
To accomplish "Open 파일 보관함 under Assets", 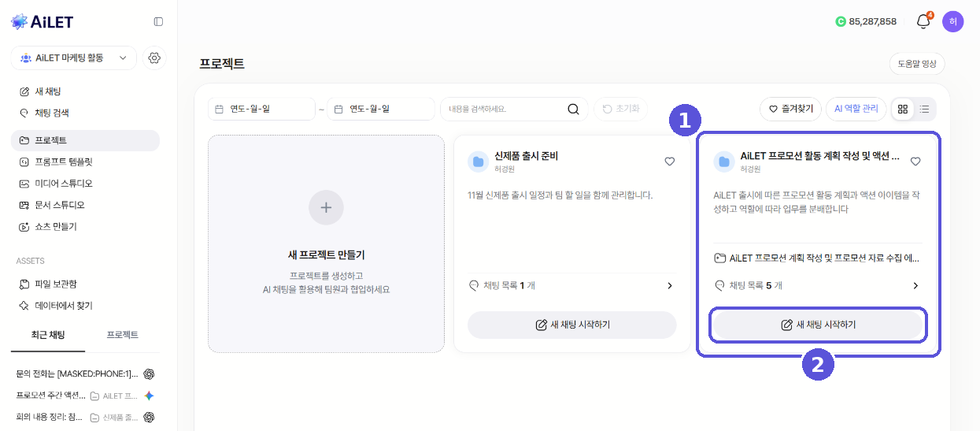I will (85, 284).
